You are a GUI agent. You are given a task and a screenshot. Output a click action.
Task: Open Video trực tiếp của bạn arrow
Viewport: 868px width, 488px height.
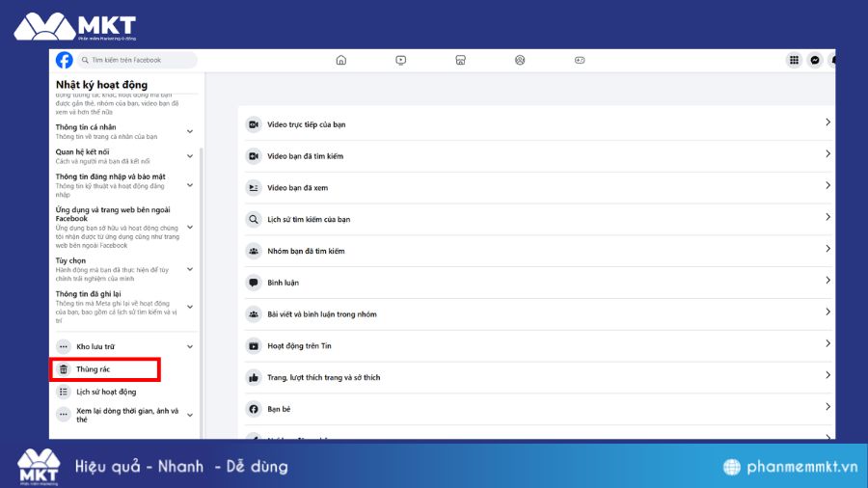(x=827, y=122)
